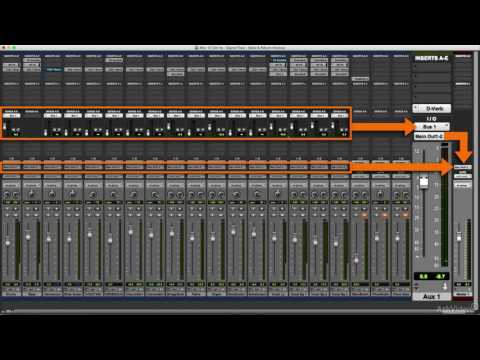Open automation mode selector on rightmost strip
Viewport: 480px width, 360px height.
(463, 185)
